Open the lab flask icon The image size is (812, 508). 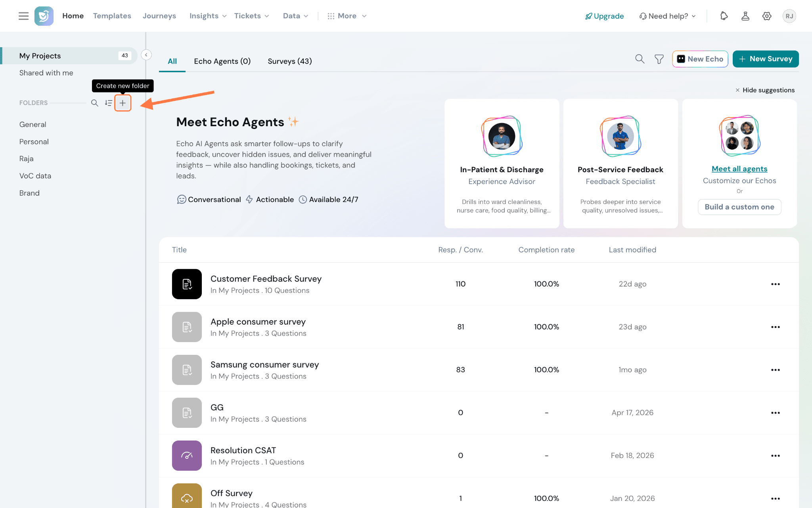pyautogui.click(x=745, y=16)
